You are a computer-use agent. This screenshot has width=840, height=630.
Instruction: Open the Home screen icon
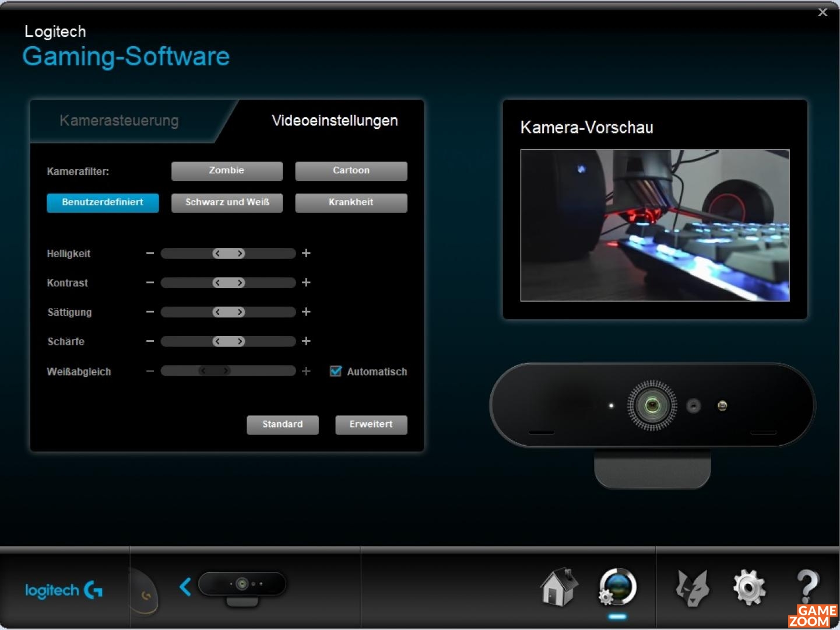tap(559, 587)
